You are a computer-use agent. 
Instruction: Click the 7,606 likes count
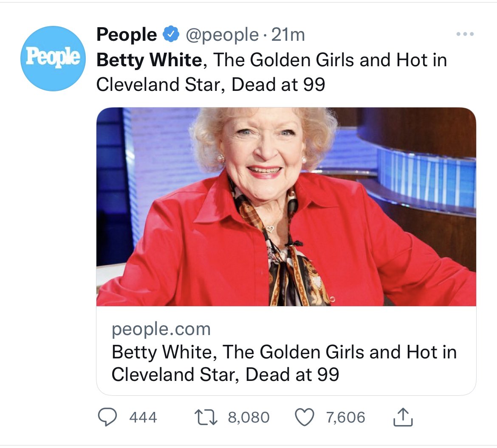pyautogui.click(x=345, y=417)
